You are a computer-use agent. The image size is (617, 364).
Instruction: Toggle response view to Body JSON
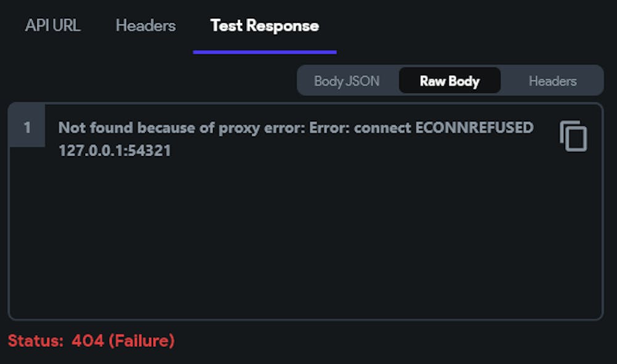[347, 81]
